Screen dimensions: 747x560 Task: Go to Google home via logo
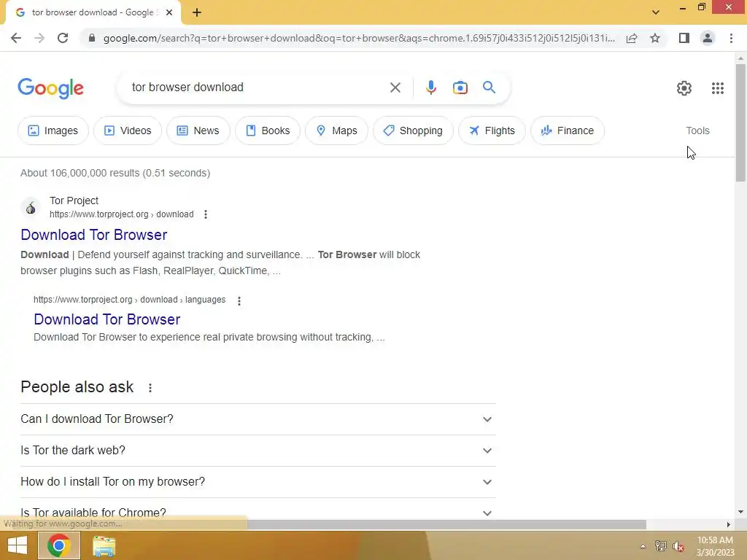(x=50, y=88)
